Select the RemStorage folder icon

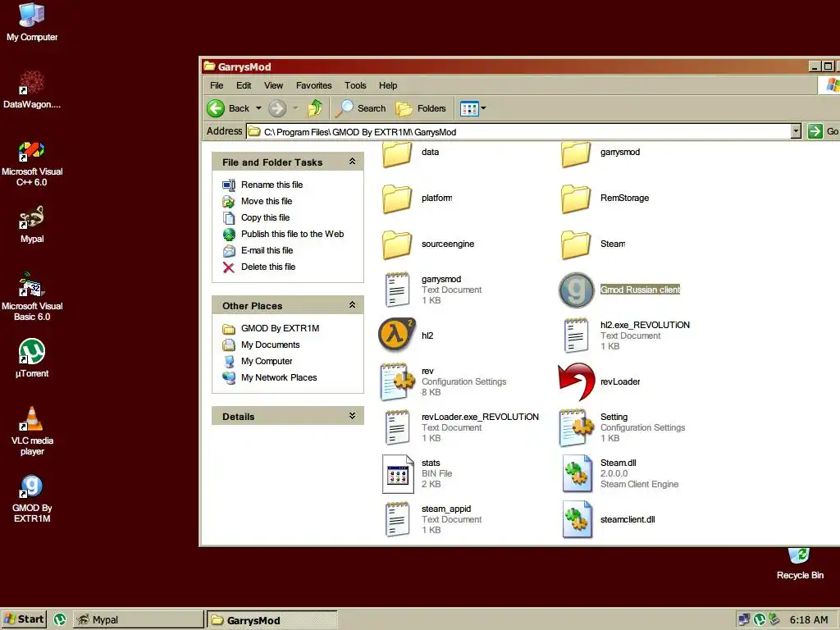pos(576,199)
